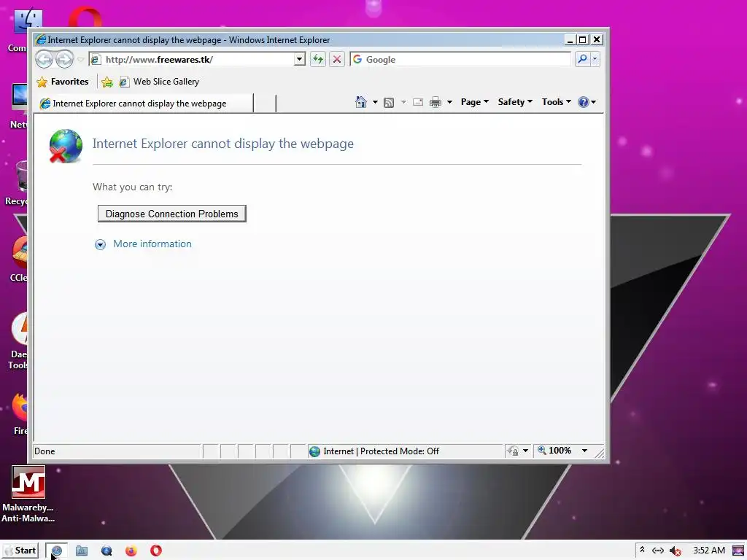
Task: Open the Safety menu
Action: 515,102
